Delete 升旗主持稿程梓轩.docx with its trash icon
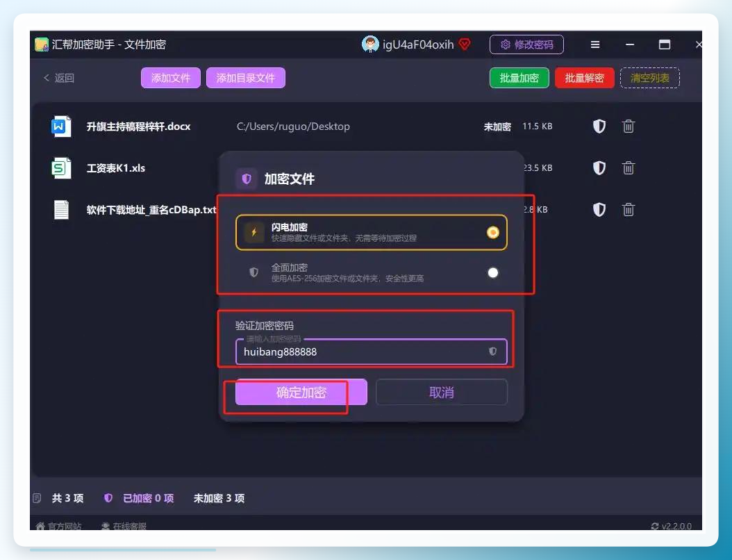 pyautogui.click(x=629, y=126)
